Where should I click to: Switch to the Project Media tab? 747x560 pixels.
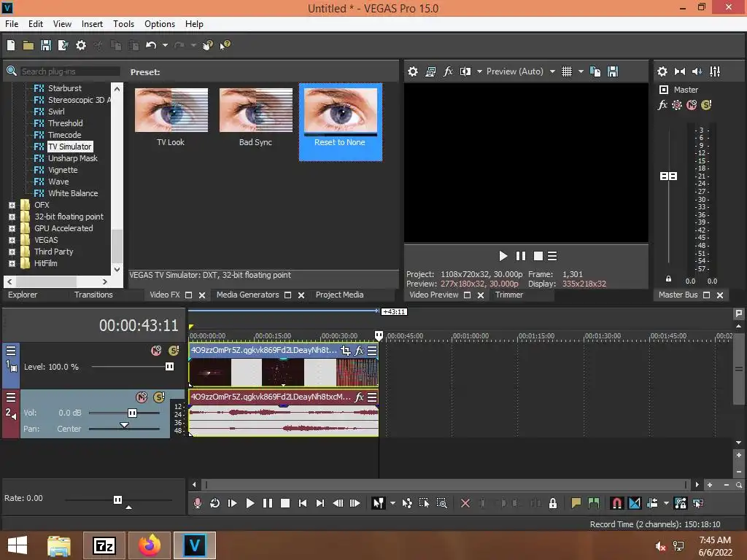[340, 295]
